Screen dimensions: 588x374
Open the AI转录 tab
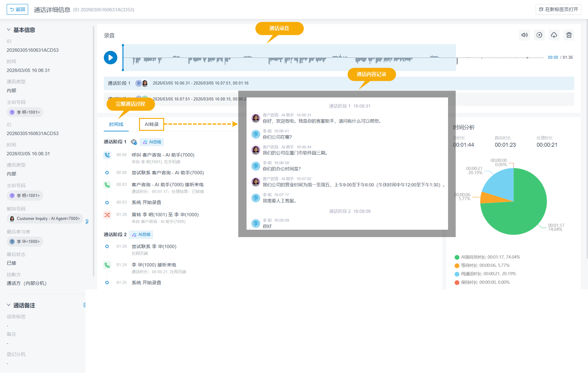[152, 124]
